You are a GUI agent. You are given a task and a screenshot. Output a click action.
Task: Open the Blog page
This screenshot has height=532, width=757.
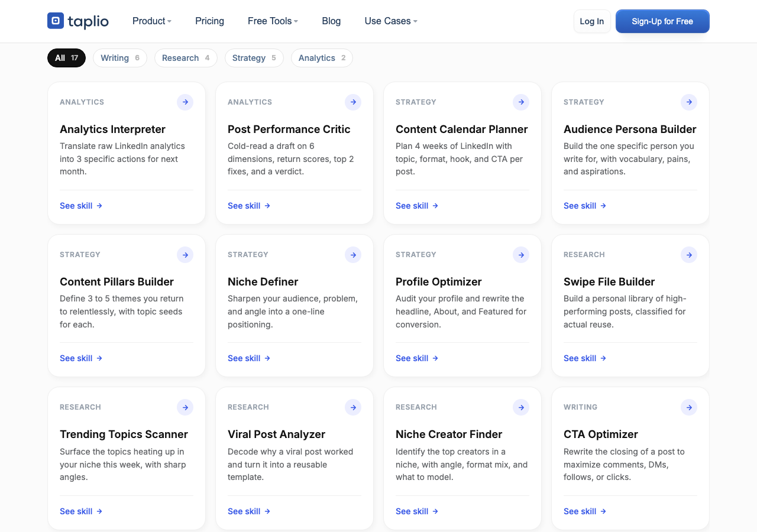click(x=331, y=21)
